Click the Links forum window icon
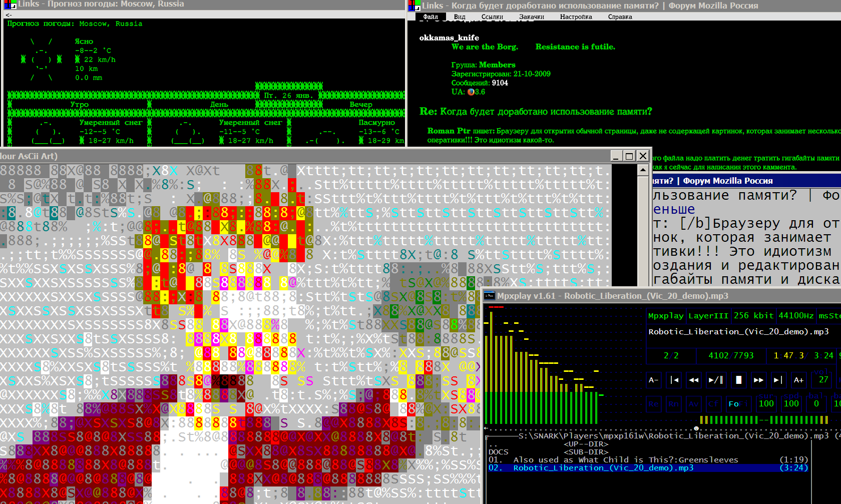 pyautogui.click(x=414, y=6)
